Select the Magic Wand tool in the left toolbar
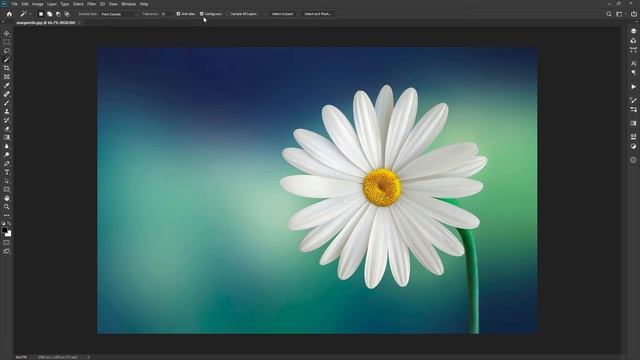The width and height of the screenshot is (640, 360). pos(7,60)
